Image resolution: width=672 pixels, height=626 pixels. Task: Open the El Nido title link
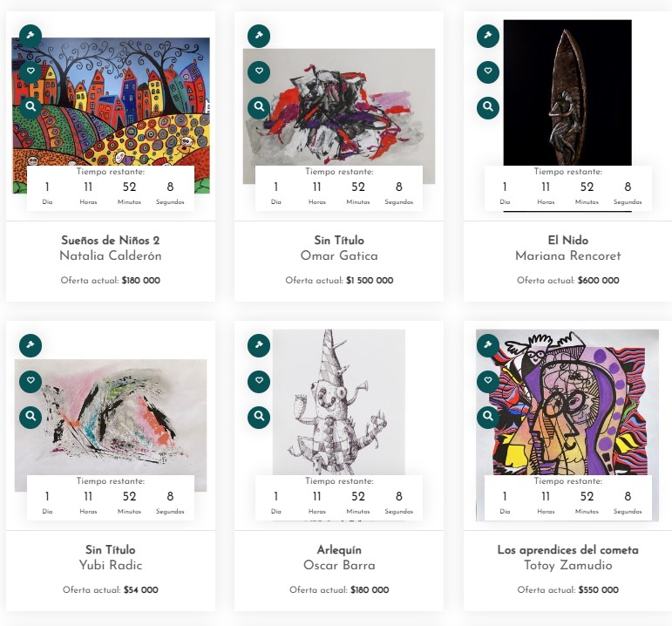(x=568, y=241)
